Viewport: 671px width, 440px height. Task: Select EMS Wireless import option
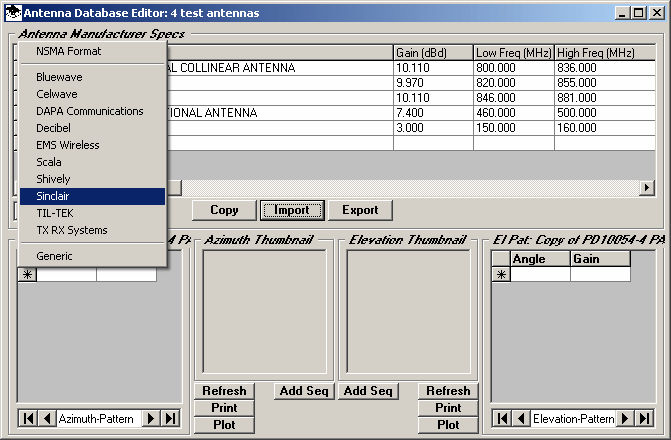tap(92, 145)
